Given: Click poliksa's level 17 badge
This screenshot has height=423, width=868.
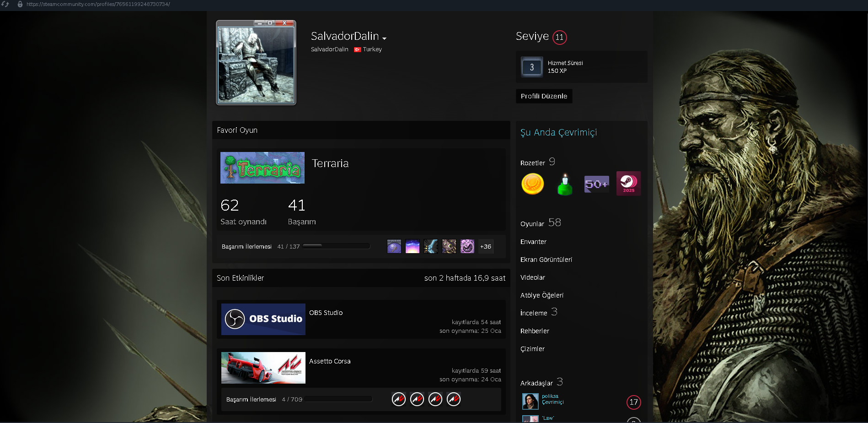Looking at the screenshot, I should [634, 402].
